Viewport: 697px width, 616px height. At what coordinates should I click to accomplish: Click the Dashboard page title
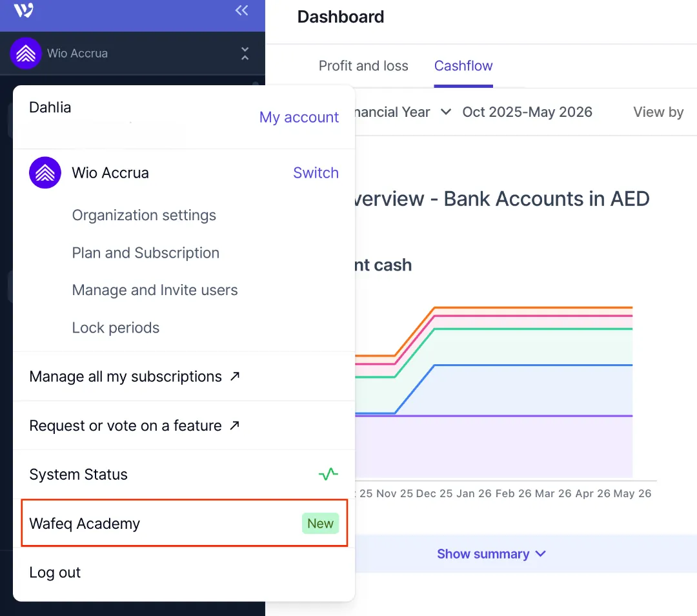pyautogui.click(x=341, y=17)
